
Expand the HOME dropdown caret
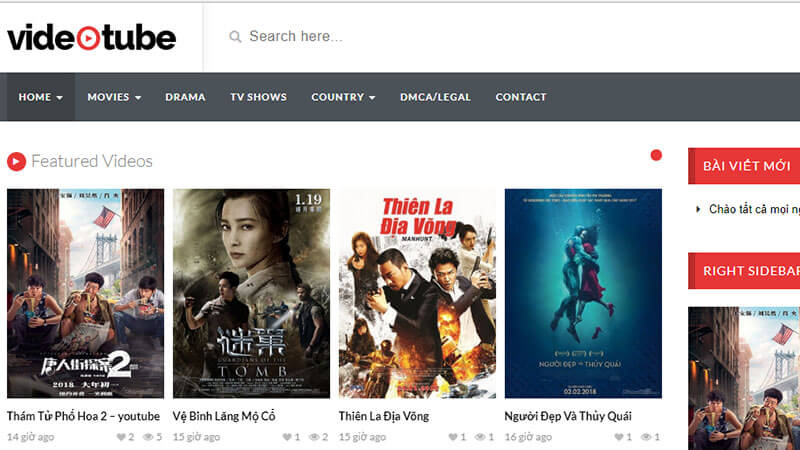click(60, 97)
